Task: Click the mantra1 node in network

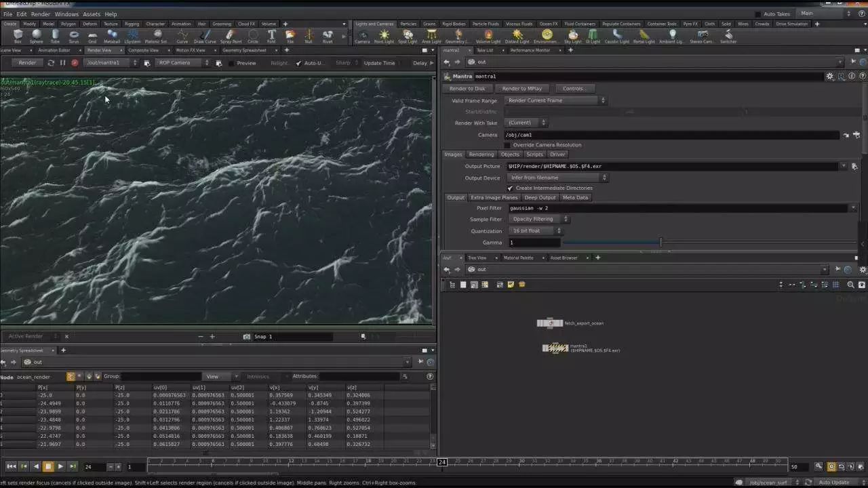Action: click(x=555, y=348)
